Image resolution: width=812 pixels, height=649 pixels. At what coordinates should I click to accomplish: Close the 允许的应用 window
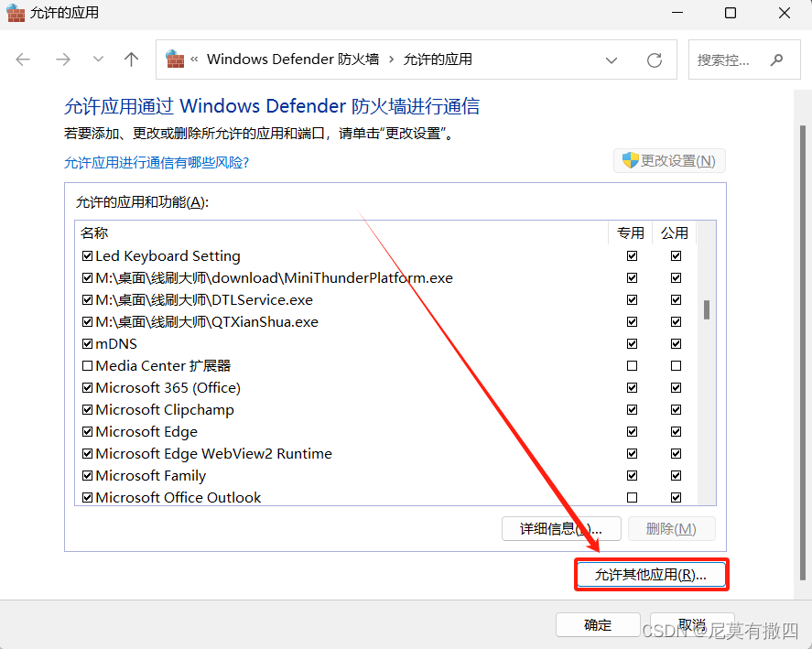tap(785, 13)
